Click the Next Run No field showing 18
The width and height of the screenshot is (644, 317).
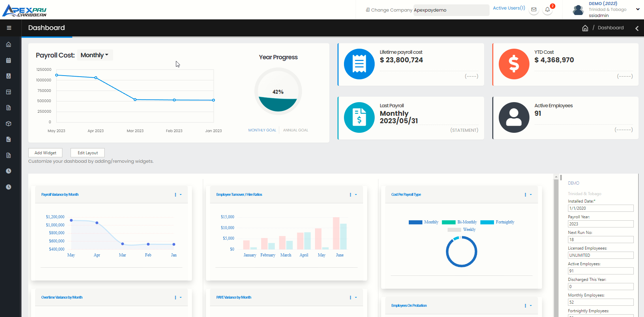(x=601, y=239)
